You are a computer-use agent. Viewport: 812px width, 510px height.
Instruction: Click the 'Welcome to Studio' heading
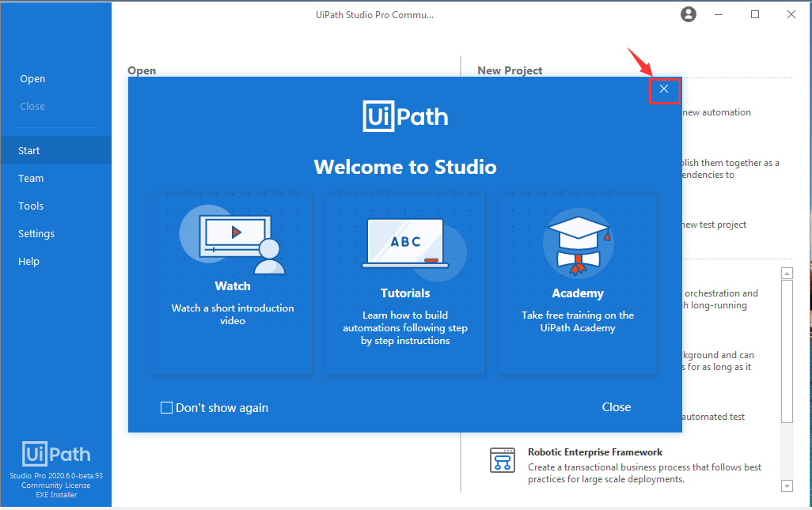pyautogui.click(x=405, y=167)
